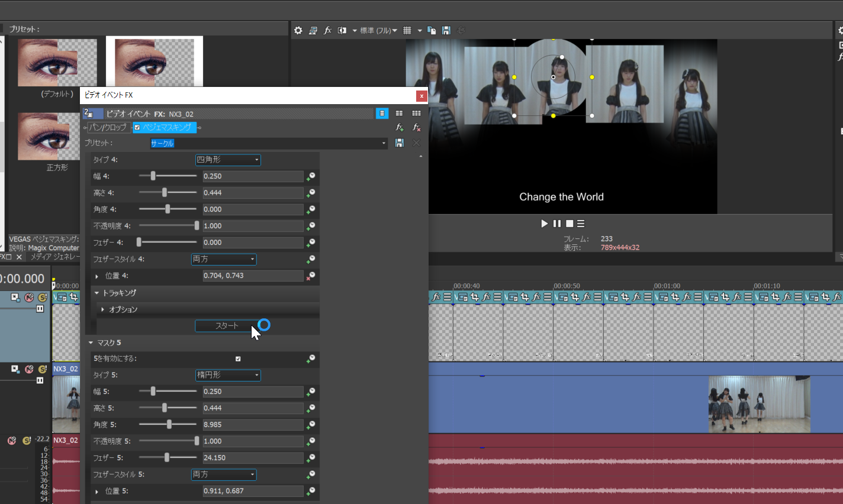
Task: Expand the 位置 5 parameter
Action: point(96,492)
